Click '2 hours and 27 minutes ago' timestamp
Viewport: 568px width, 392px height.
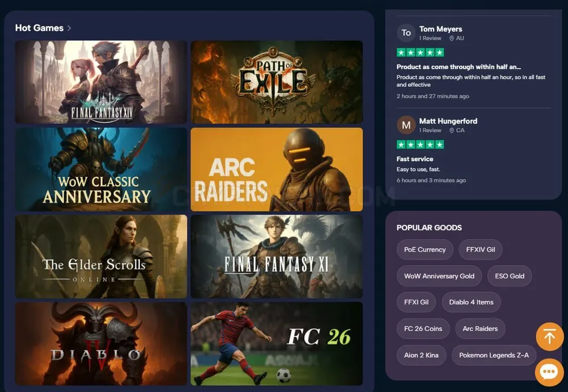coord(432,96)
